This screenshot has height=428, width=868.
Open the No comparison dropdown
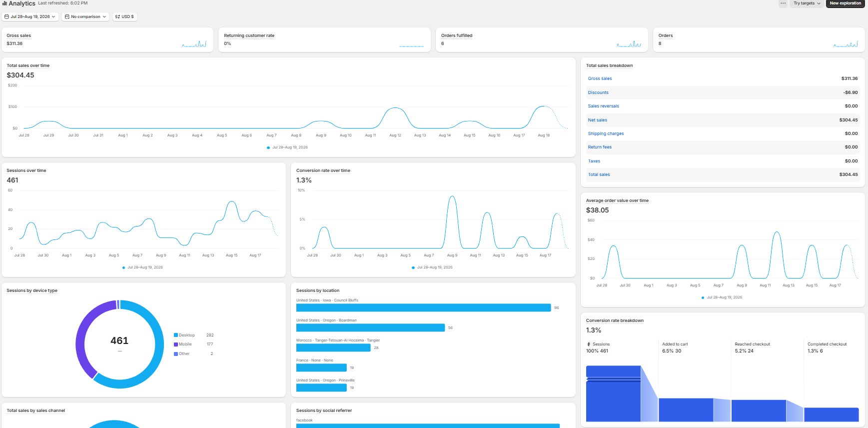85,16
